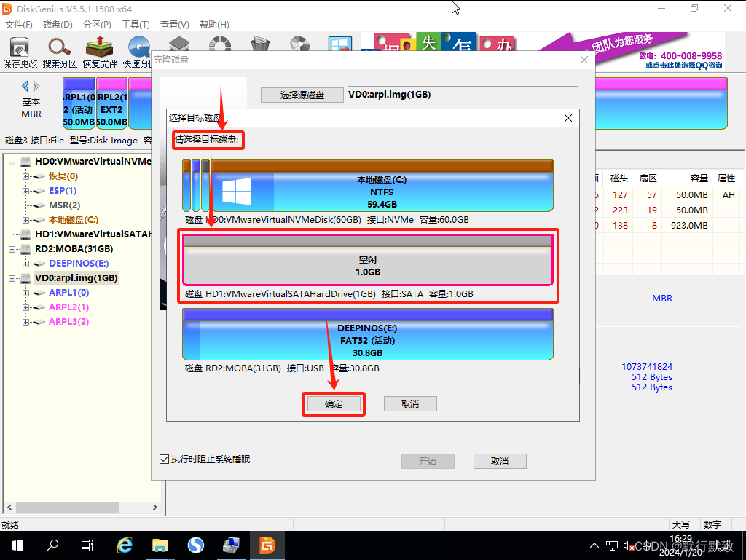Open the Windows Start menu

[x=17, y=545]
